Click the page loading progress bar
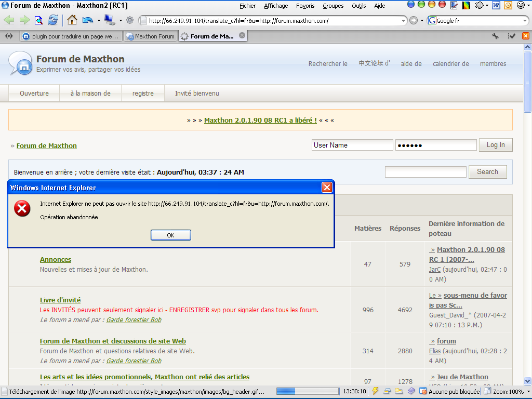 click(308, 391)
